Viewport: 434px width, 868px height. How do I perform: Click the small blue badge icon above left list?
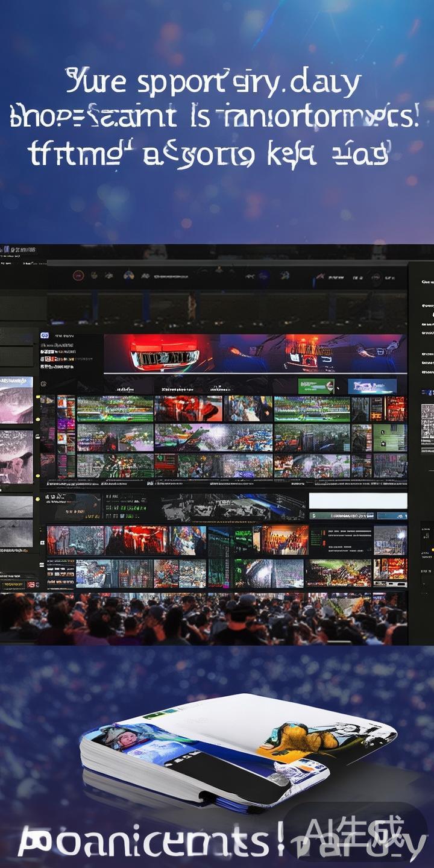pos(44,336)
